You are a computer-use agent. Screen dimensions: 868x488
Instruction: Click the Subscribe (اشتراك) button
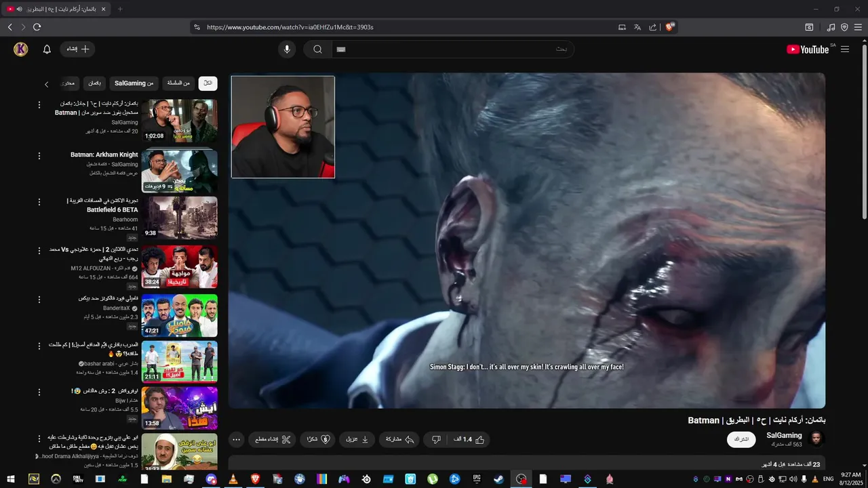[x=741, y=439]
